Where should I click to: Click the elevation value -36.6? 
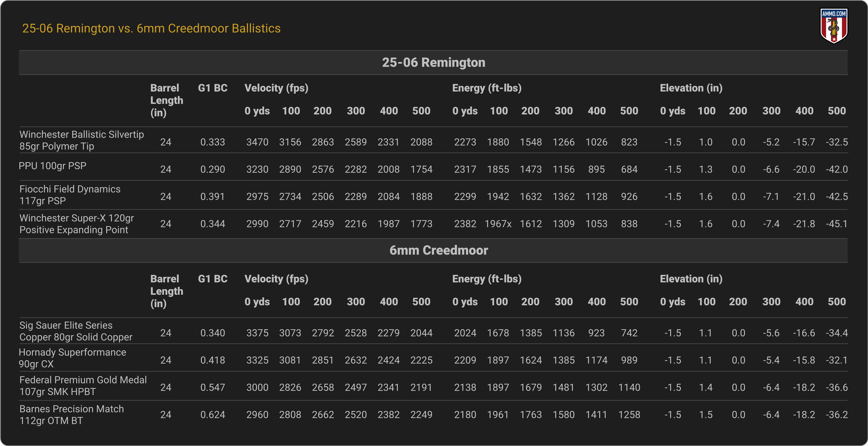click(x=837, y=387)
